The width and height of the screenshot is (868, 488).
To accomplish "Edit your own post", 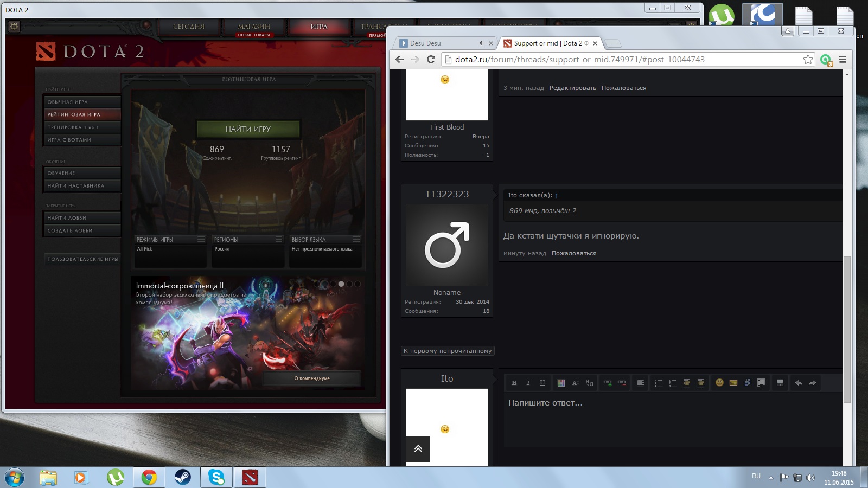I will [573, 88].
